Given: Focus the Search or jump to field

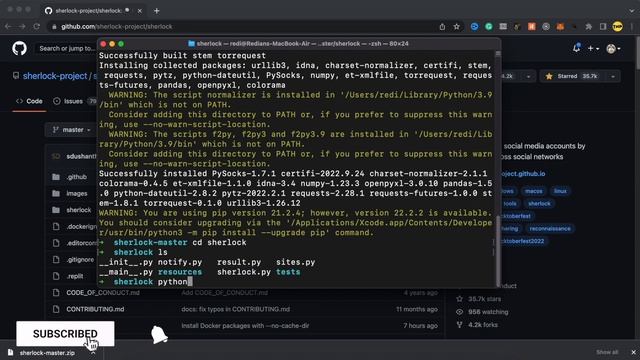Looking at the screenshot, I should point(67,49).
